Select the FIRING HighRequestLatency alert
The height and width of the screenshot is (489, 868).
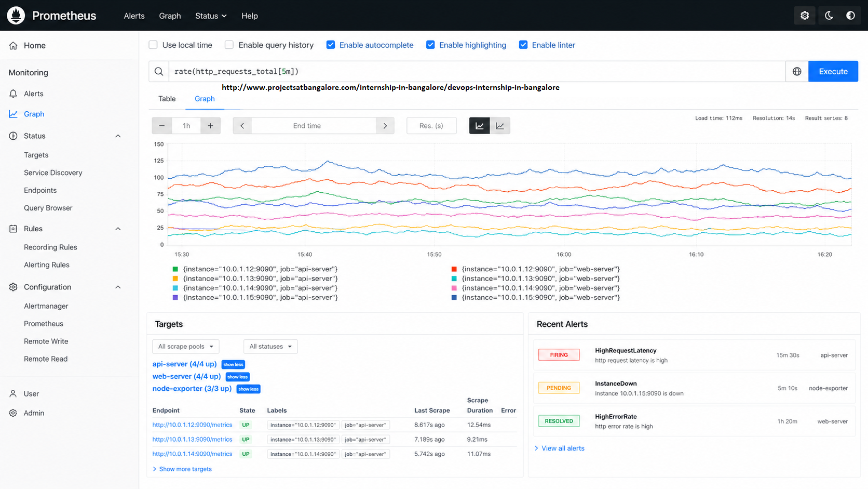pos(694,355)
